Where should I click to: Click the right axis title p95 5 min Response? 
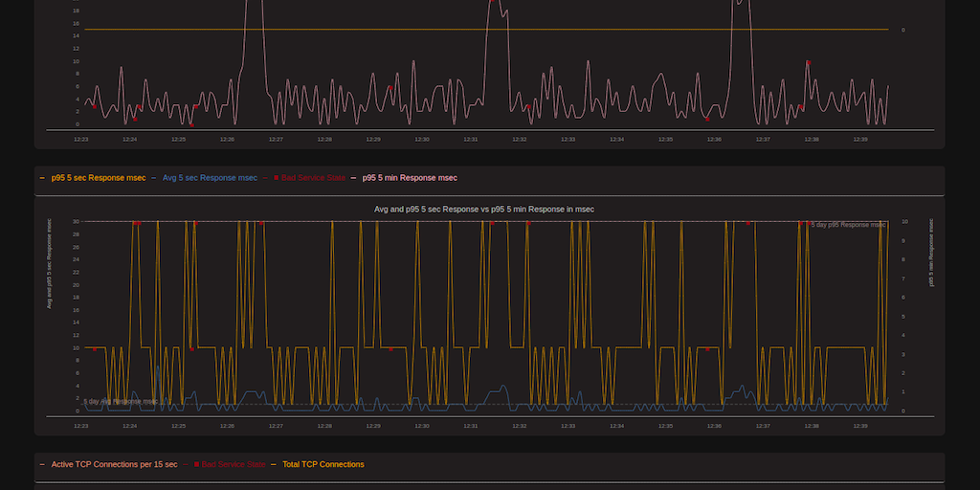click(932, 253)
